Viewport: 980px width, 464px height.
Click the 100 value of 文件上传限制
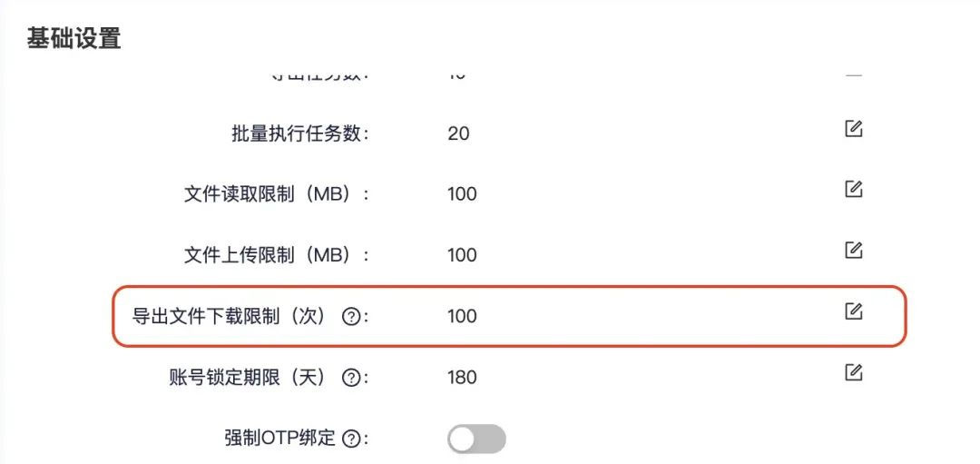pyautogui.click(x=462, y=255)
